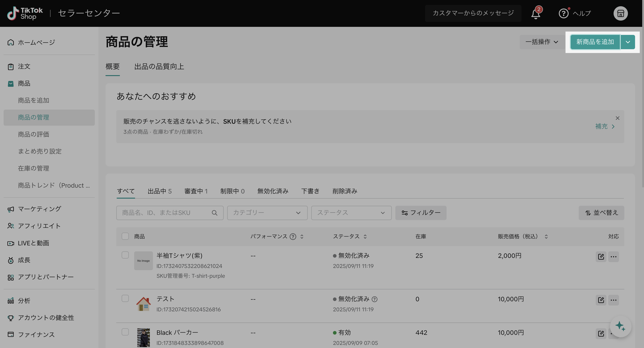Screen dimensions: 644x348
Task: Click the search magnifier icon
Action: [214, 213]
